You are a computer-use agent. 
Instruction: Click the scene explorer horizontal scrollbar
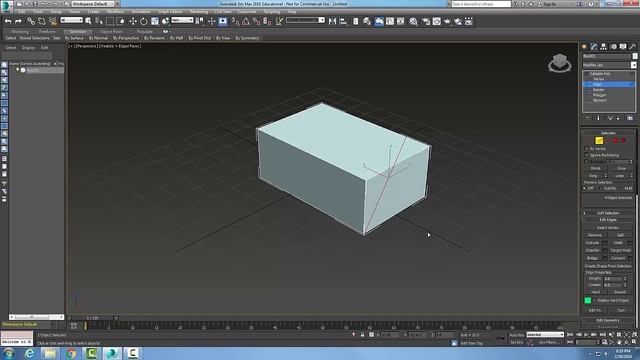36,317
